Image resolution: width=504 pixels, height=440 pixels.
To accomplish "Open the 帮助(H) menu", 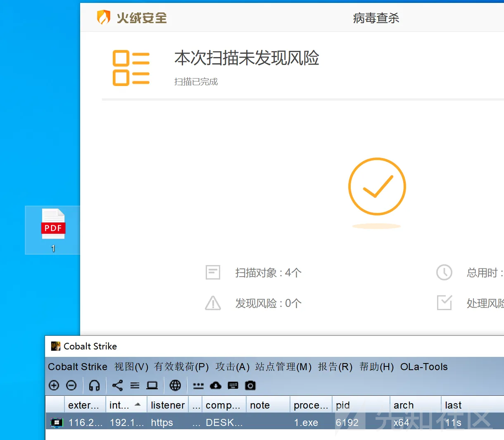I will coord(376,367).
